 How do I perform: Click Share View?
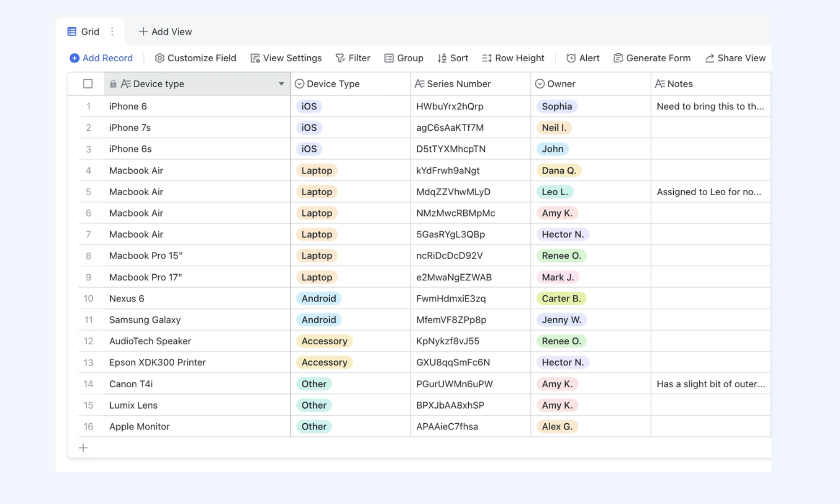[x=735, y=58]
